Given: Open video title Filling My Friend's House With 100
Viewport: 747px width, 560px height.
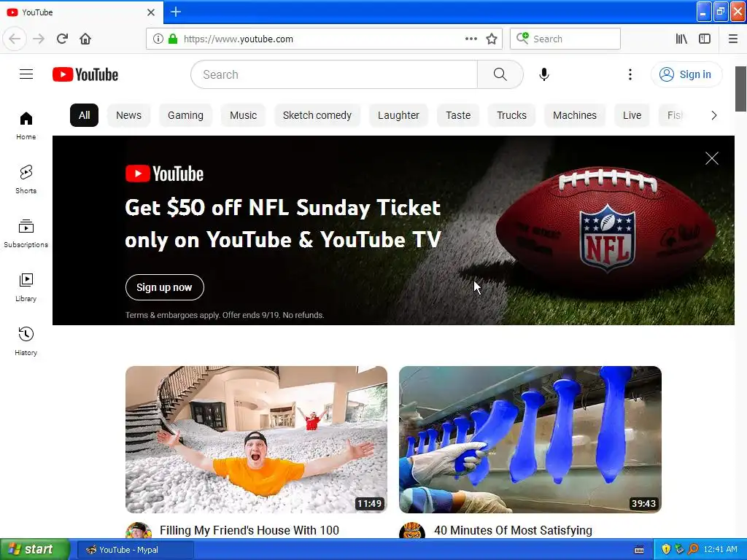Looking at the screenshot, I should (x=249, y=530).
